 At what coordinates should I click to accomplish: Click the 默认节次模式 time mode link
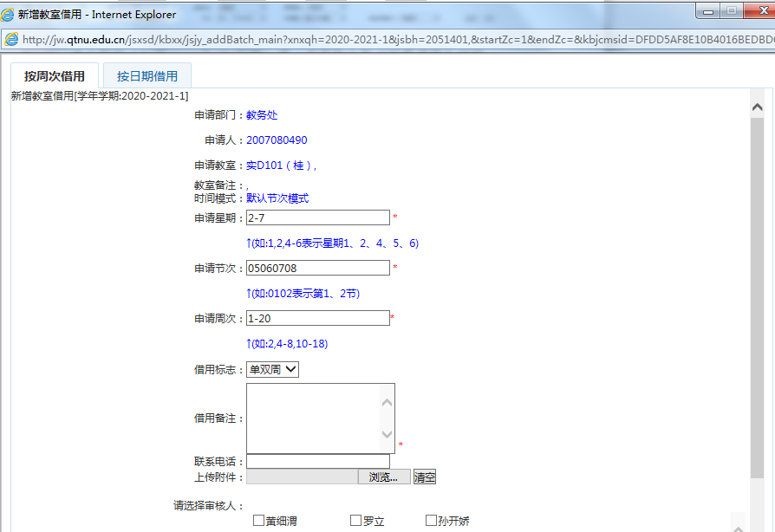pyautogui.click(x=276, y=198)
